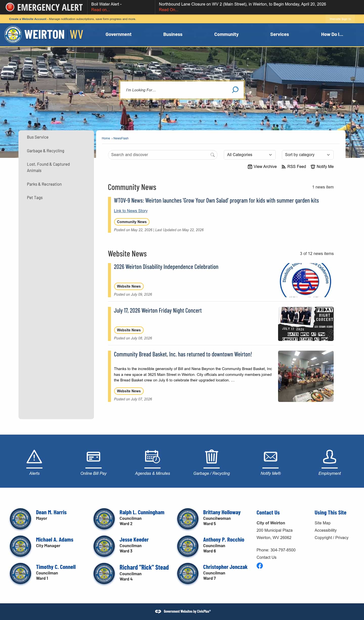Click the Community News category tag
Viewport: 364px width, 620px height.
(132, 222)
